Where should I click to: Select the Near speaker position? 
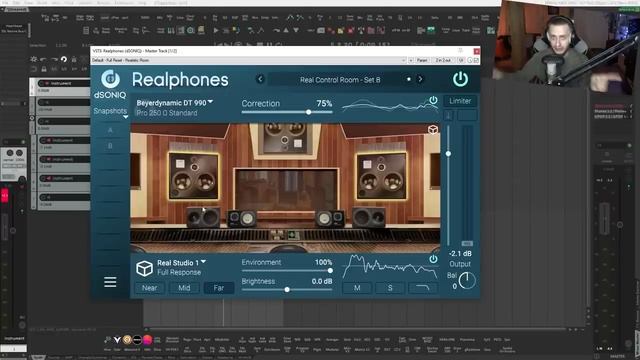149,288
